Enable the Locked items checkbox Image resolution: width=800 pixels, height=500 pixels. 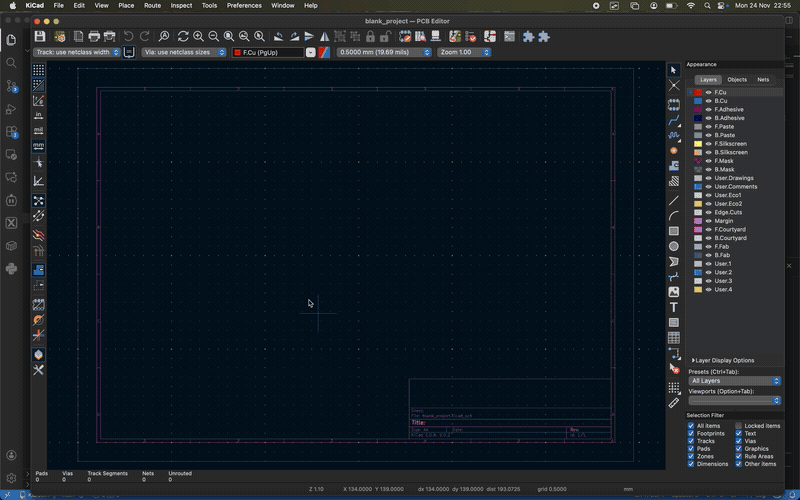pos(739,426)
